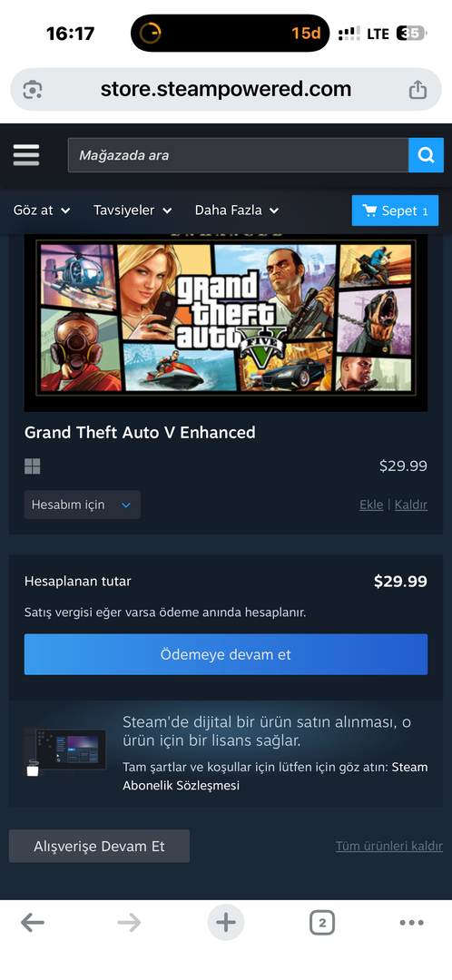452x980 pixels.
Task: Open the Sepet cart button
Action: [x=395, y=211]
